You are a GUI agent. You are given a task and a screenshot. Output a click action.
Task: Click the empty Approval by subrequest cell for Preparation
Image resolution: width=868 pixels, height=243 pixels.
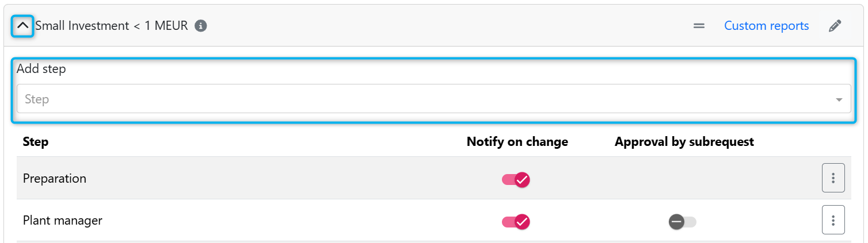684,179
